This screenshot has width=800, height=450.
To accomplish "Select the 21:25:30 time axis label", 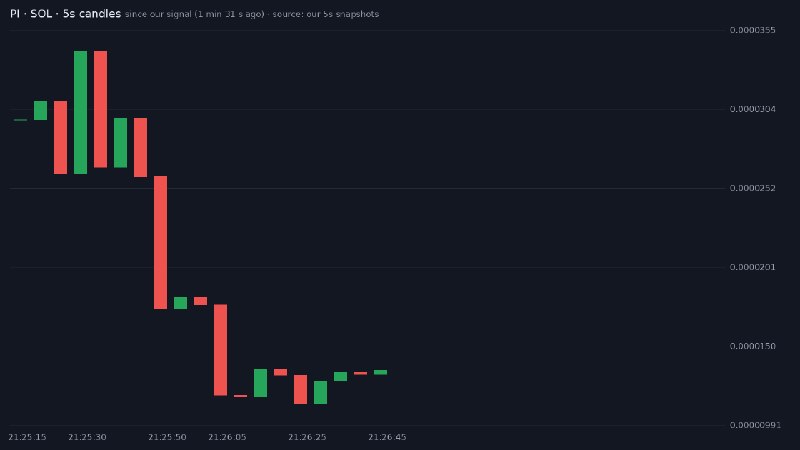I will (87, 437).
